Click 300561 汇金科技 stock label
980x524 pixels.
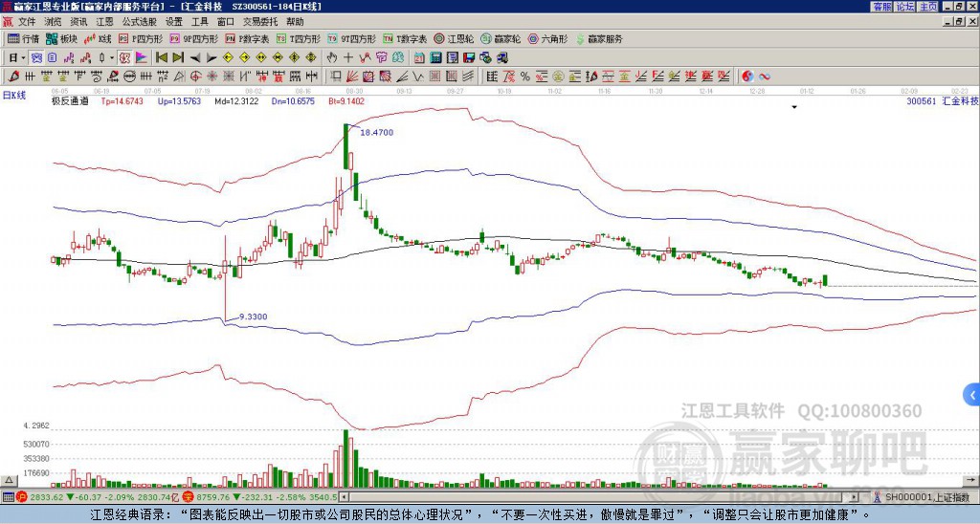coord(943,100)
